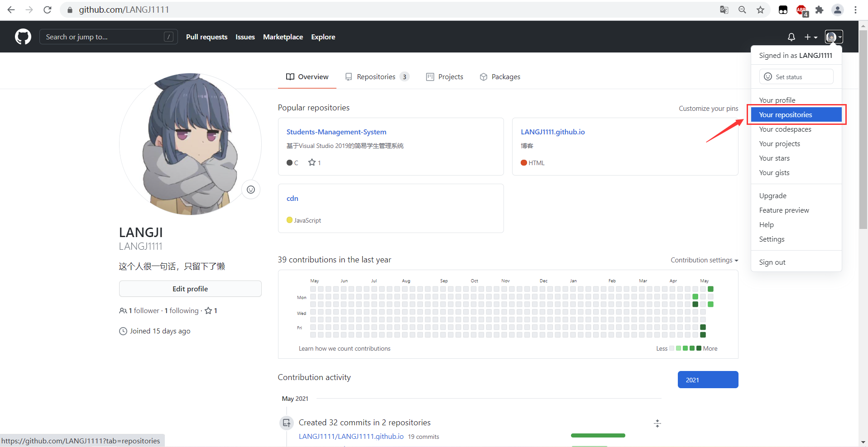Click the page vertical scrollbar

[863, 129]
